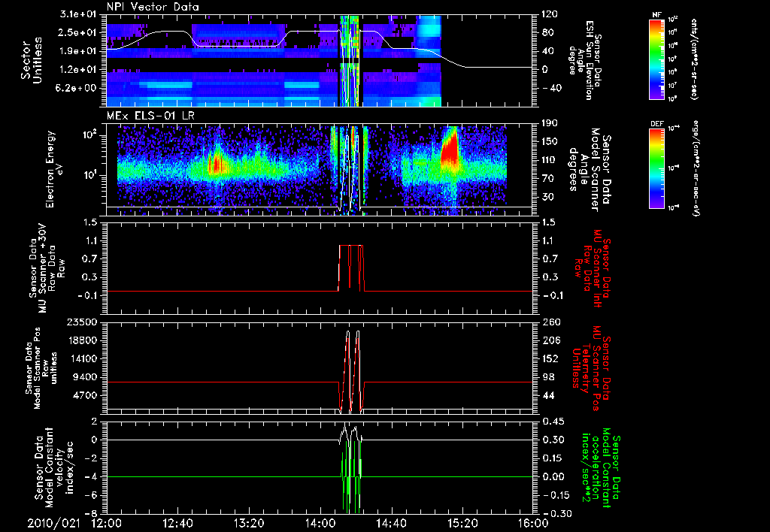This screenshot has width=770, height=532.
Task: Click the 23500 scanner position tick value
Action: pos(81,322)
